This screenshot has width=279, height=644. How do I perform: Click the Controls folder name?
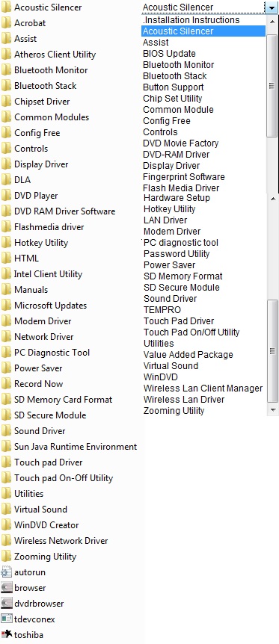click(31, 148)
